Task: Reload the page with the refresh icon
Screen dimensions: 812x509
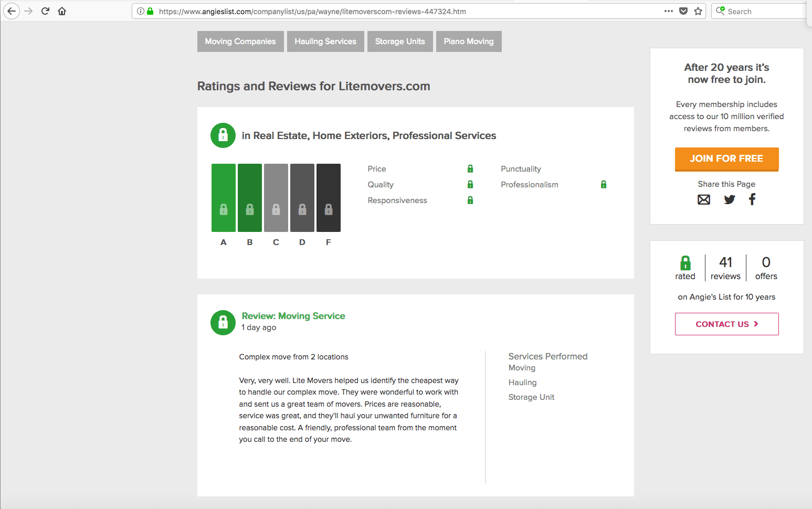Action: click(45, 11)
